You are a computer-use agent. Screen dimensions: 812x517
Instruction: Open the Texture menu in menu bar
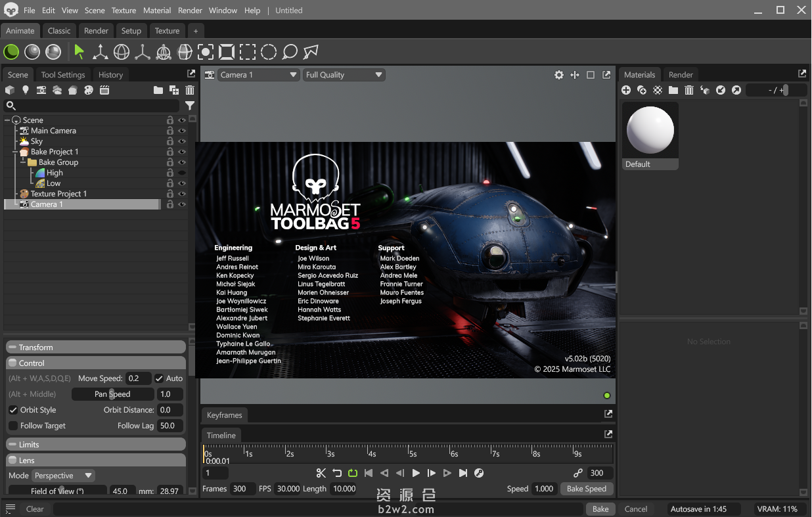pos(124,11)
